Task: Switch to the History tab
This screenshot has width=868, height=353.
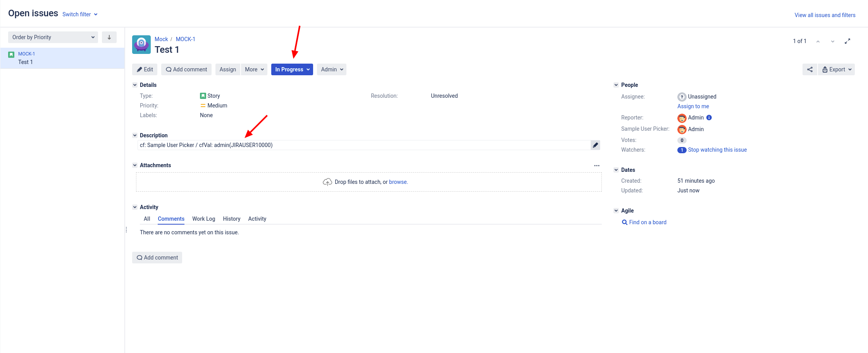Action: coord(231,218)
